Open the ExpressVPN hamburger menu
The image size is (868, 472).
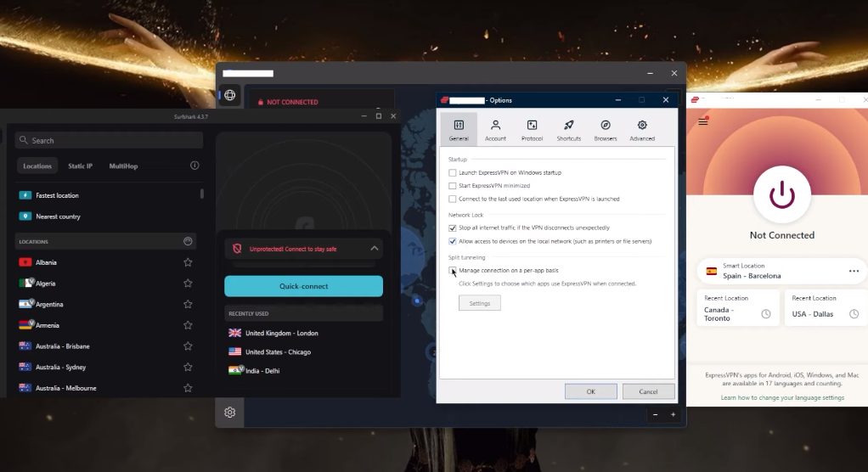[703, 121]
